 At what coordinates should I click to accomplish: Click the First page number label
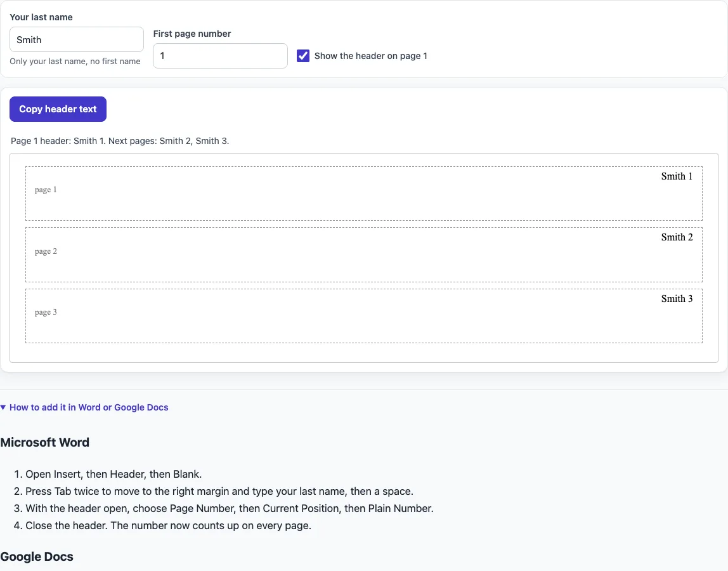(192, 34)
